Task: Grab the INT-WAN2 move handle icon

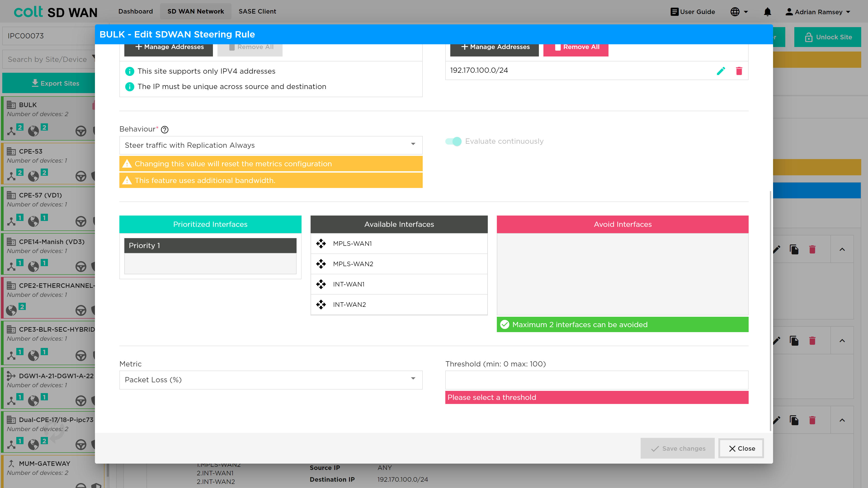Action: 321,305
